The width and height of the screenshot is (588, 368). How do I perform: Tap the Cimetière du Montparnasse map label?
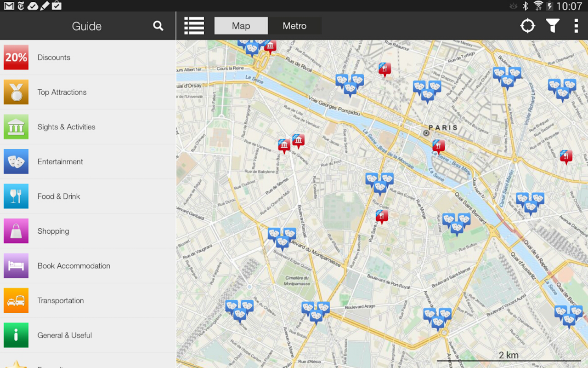tap(297, 281)
